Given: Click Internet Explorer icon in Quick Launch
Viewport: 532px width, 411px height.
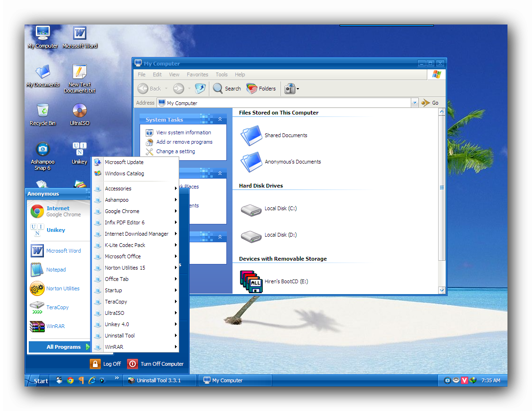Looking at the screenshot, I should click(x=91, y=380).
